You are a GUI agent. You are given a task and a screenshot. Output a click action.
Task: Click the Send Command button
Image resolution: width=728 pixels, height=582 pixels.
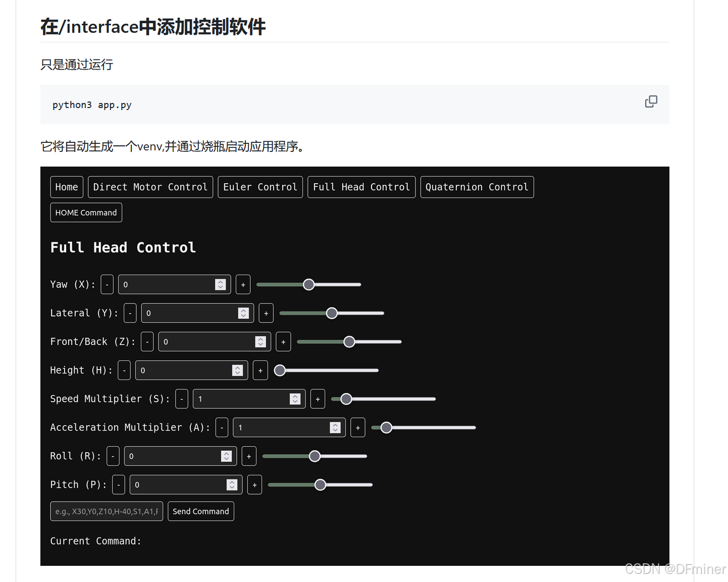tap(200, 511)
